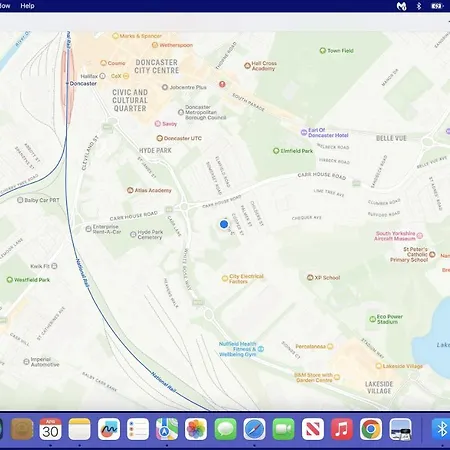This screenshot has width=450, height=450.
Task: Select the Elmfield Park marker
Action: [x=276, y=151]
